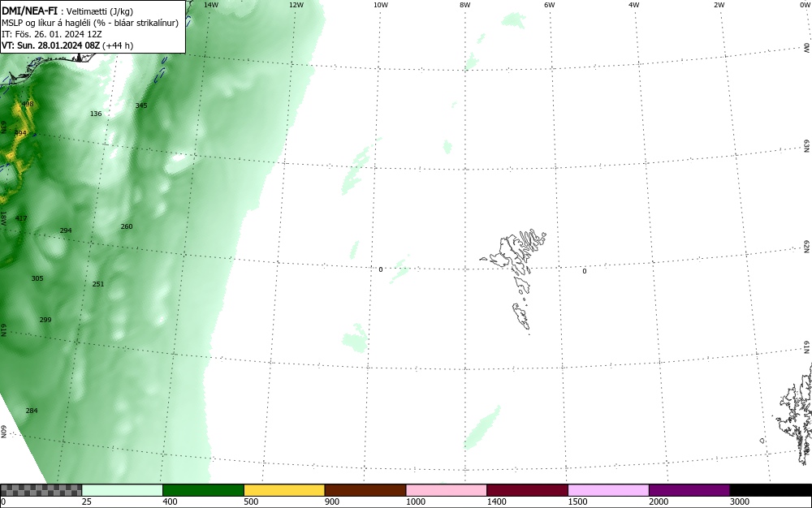Click the "IT: Fös. 26. 01. 2024 12Z" line
812x508 pixels.
tap(52, 34)
